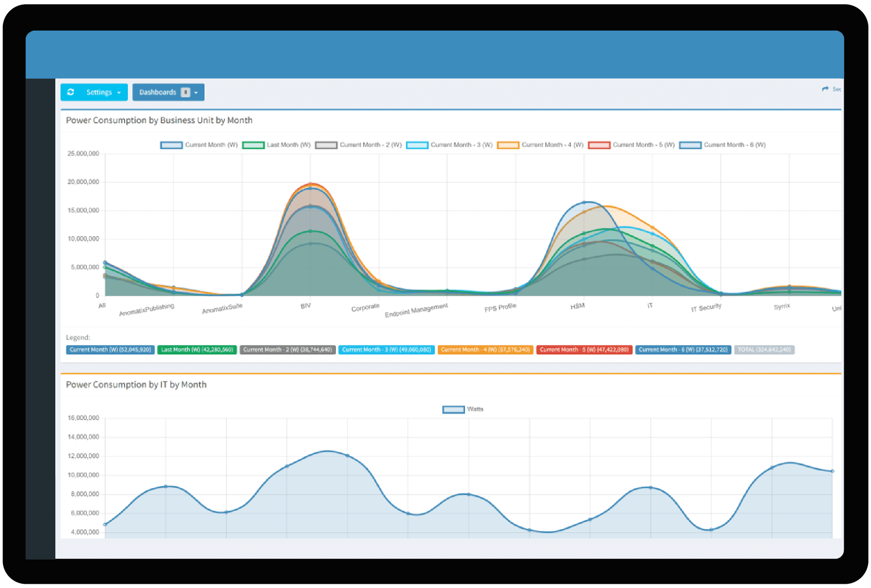This screenshot has width=871, height=588.
Task: Click the IT Security axis label
Action: pyautogui.click(x=706, y=308)
